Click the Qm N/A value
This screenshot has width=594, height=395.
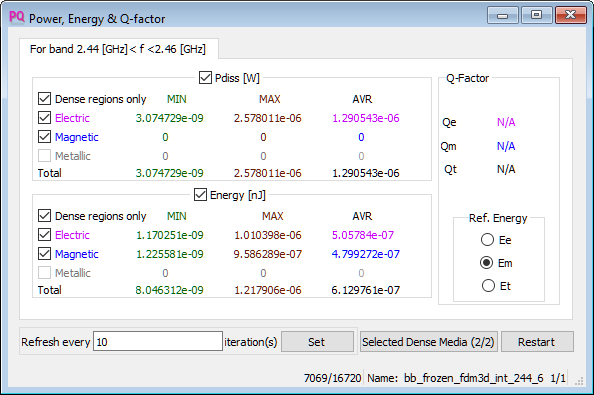coord(506,146)
